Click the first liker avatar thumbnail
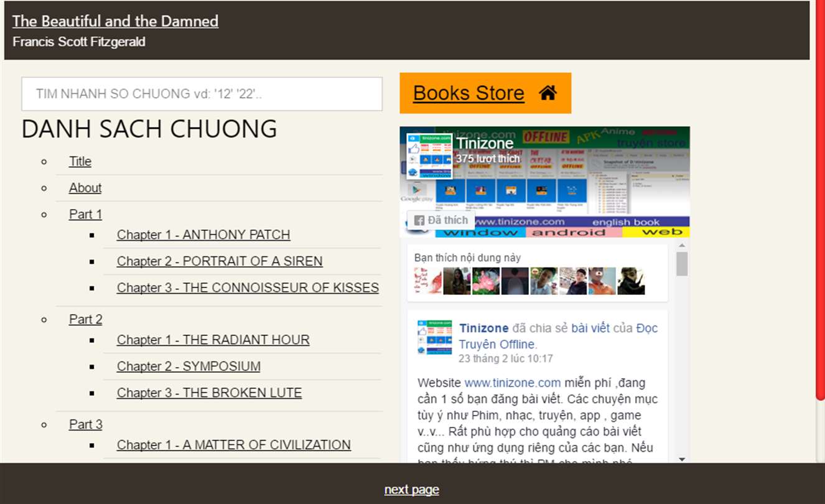Viewport: 825px width, 504px height. [x=428, y=281]
